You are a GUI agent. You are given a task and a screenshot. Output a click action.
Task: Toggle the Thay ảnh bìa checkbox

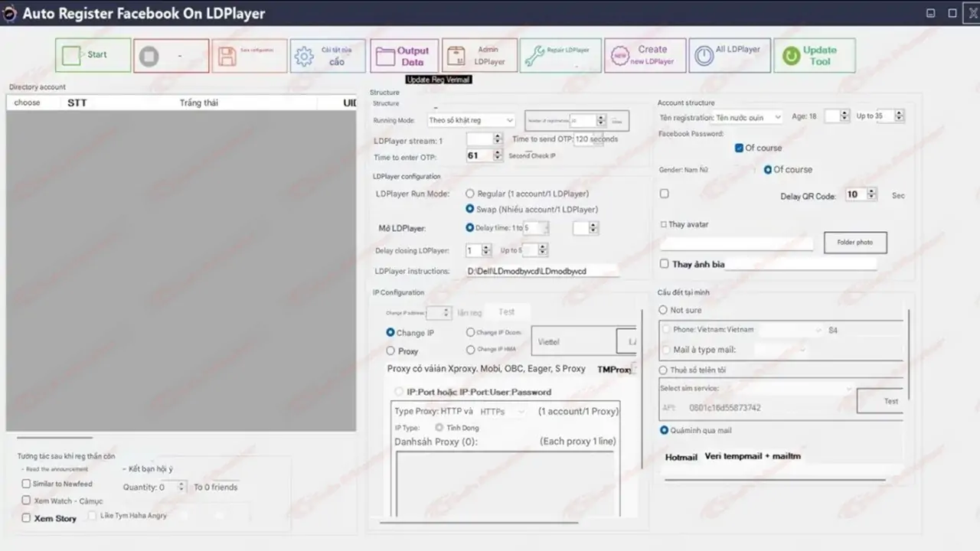[664, 263]
